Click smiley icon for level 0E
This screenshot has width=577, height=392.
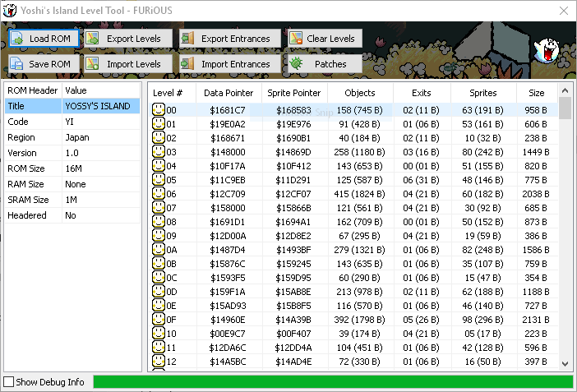[159, 306]
